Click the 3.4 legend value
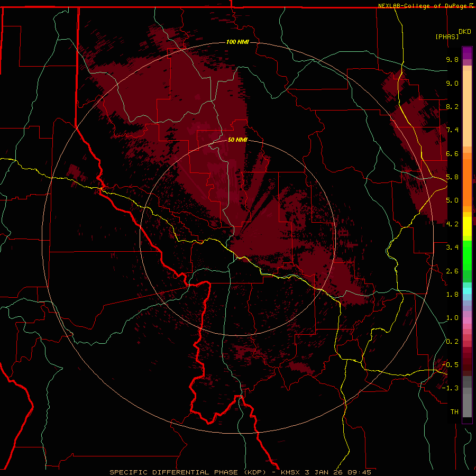 (452, 248)
